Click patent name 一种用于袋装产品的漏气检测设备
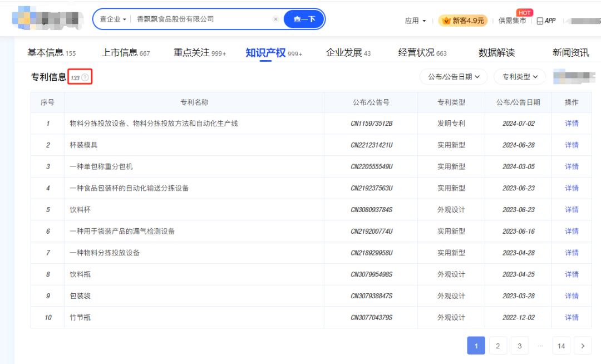 tap(122, 231)
